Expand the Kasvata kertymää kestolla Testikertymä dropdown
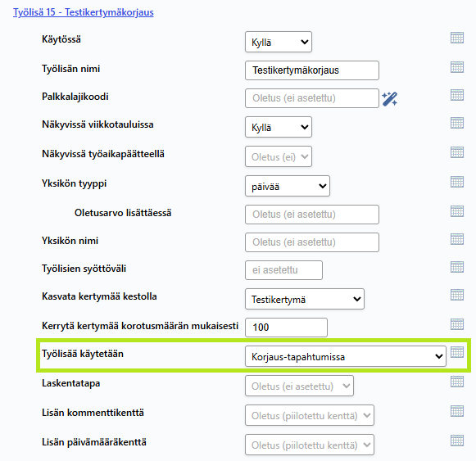 (x=305, y=299)
